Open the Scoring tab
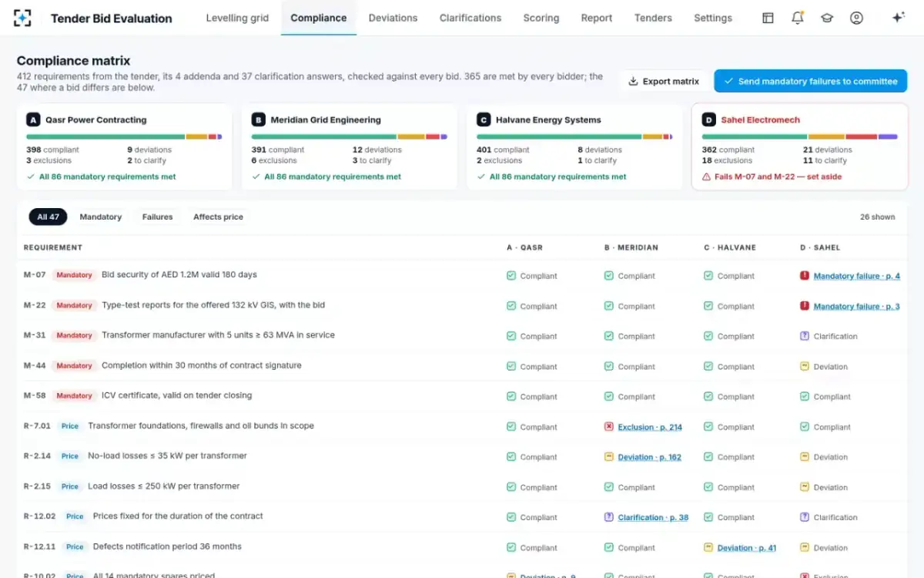 (x=541, y=18)
